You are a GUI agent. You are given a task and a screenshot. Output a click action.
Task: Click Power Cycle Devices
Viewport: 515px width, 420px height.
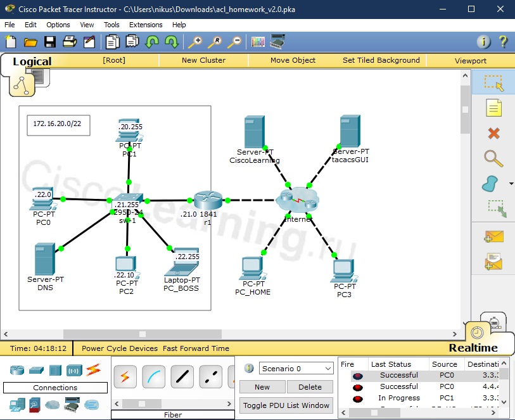(120, 348)
